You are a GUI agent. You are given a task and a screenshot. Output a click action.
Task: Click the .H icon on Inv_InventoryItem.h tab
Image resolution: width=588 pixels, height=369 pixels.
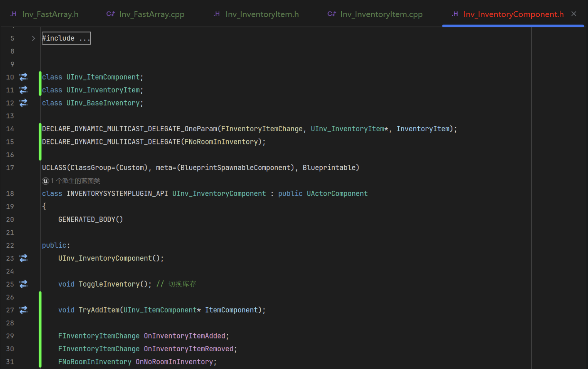pyautogui.click(x=217, y=14)
